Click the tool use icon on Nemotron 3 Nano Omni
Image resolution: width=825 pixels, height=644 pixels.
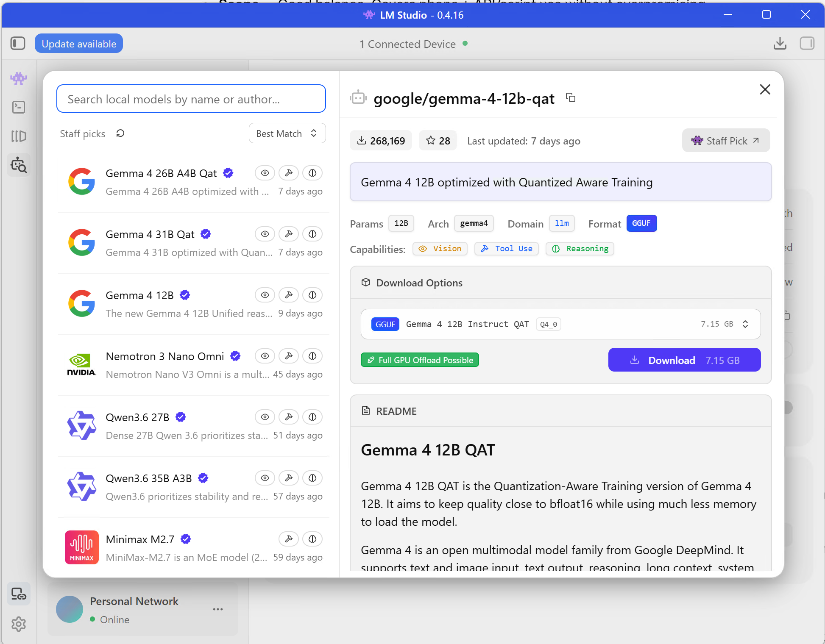[x=289, y=356]
